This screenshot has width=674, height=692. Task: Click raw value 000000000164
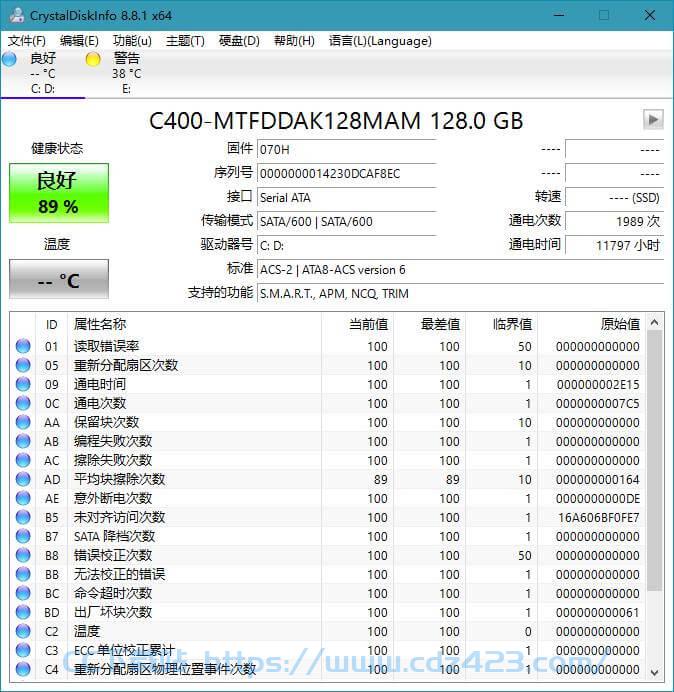598,479
